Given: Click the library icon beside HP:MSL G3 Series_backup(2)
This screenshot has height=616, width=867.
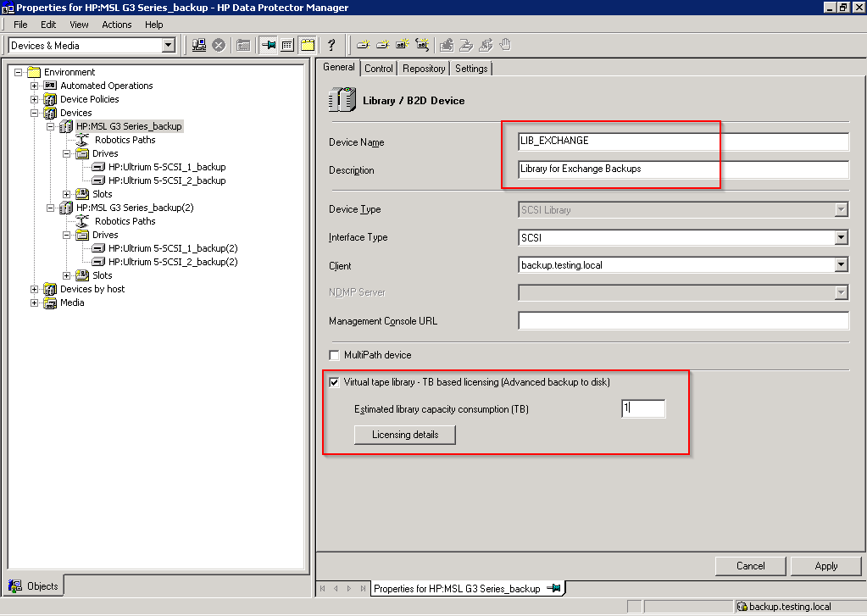Looking at the screenshot, I should tap(66, 208).
